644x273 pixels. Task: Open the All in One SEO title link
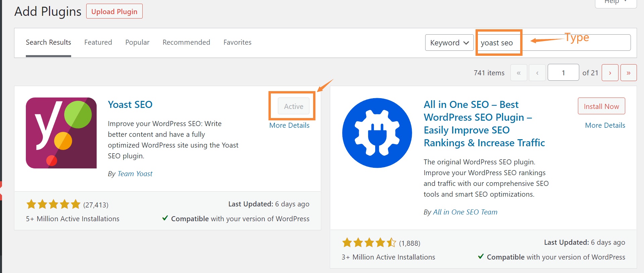pyautogui.click(x=484, y=123)
